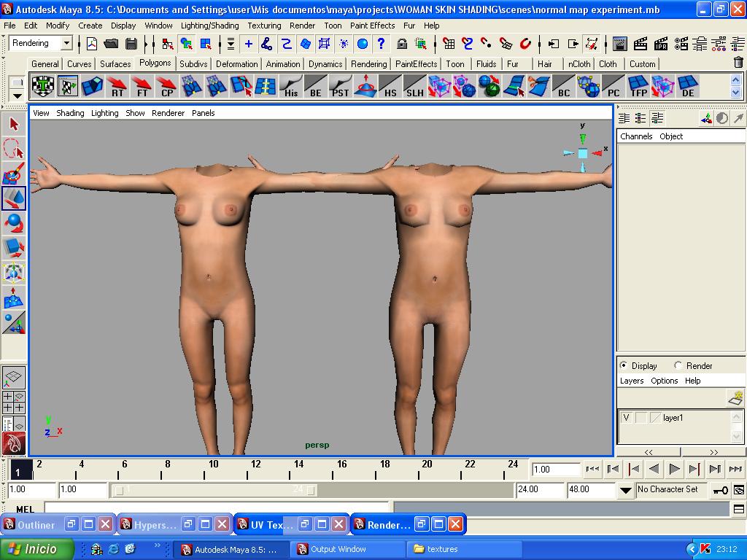This screenshot has height=560, width=747.
Task: Switch to single perspective view layout
Action: 14,377
